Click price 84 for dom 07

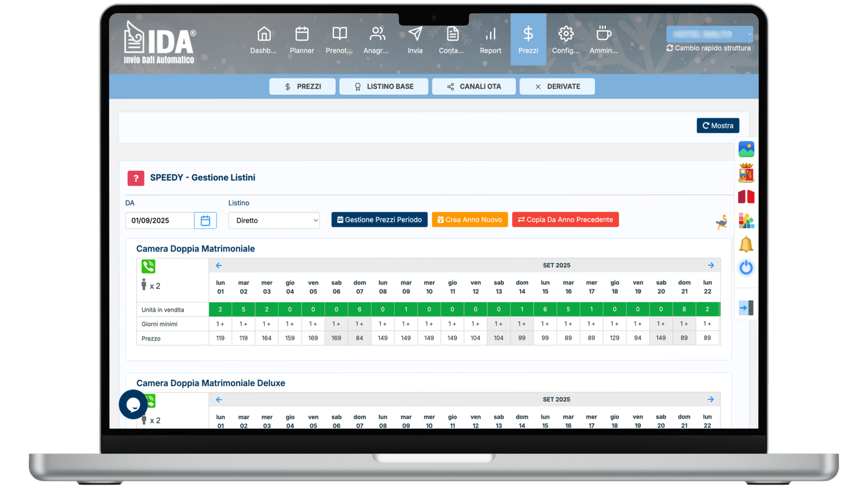coord(359,338)
